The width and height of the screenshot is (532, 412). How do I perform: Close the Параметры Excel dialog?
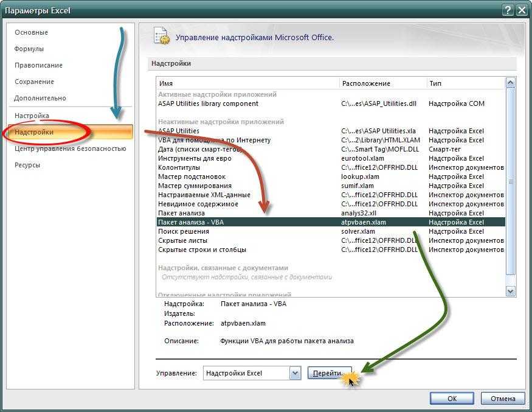520,10
